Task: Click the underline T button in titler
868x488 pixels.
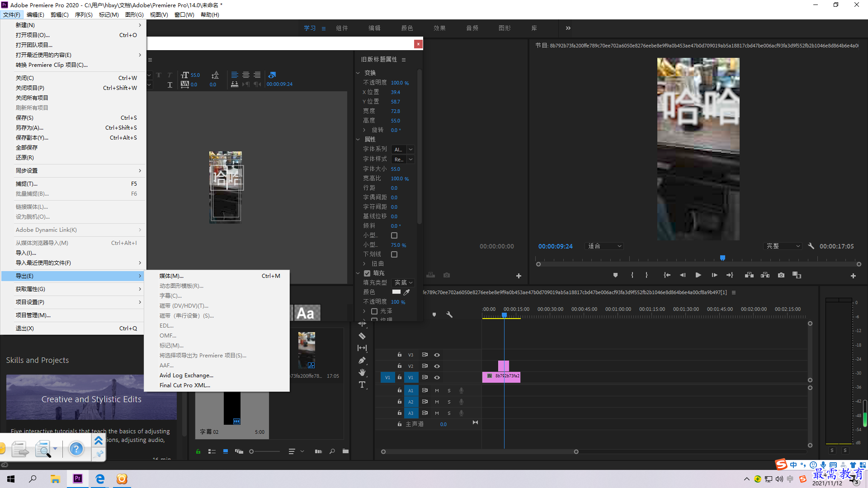Action: click(x=170, y=84)
